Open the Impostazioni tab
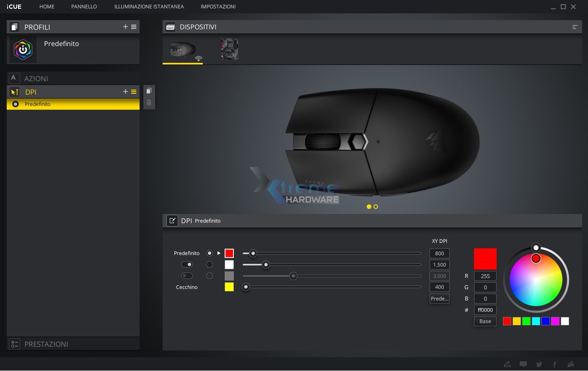Screen dimensions: 588x371 coord(218,7)
